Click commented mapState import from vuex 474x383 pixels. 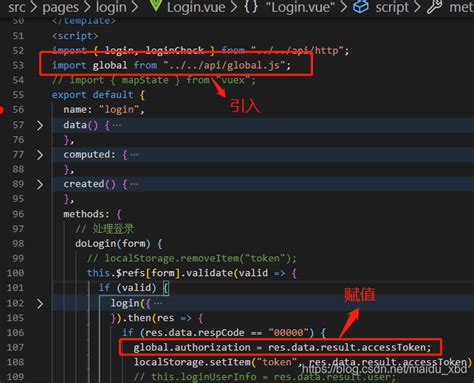point(154,80)
